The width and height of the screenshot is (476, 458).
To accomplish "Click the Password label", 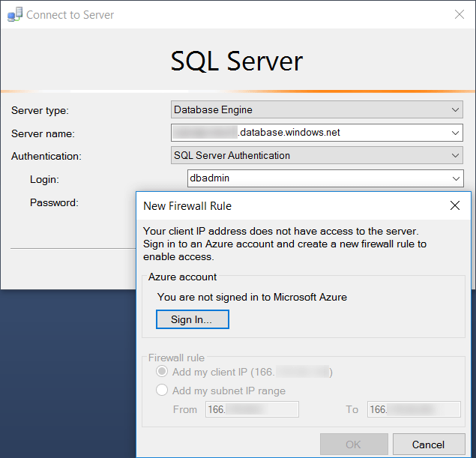I will [54, 202].
